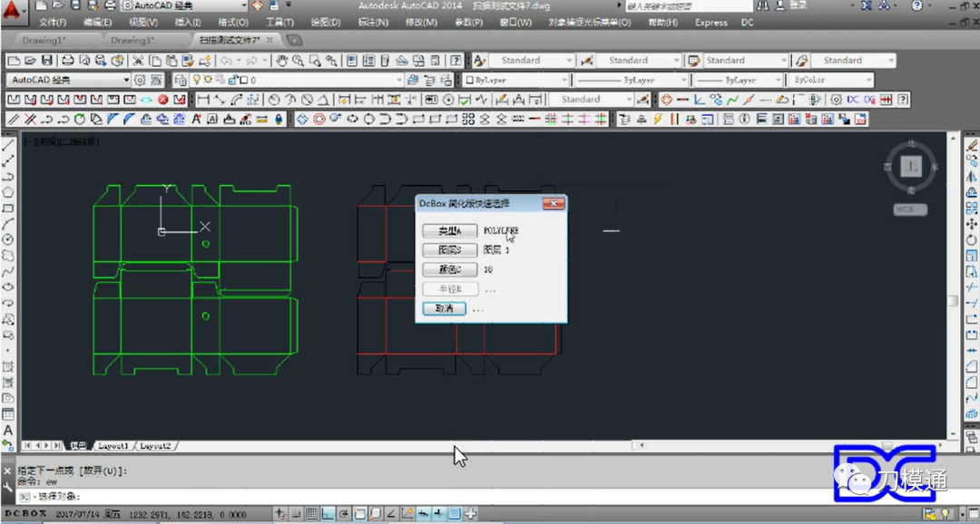Click the red circle X icon
The image size is (980, 524).
click(x=163, y=100)
